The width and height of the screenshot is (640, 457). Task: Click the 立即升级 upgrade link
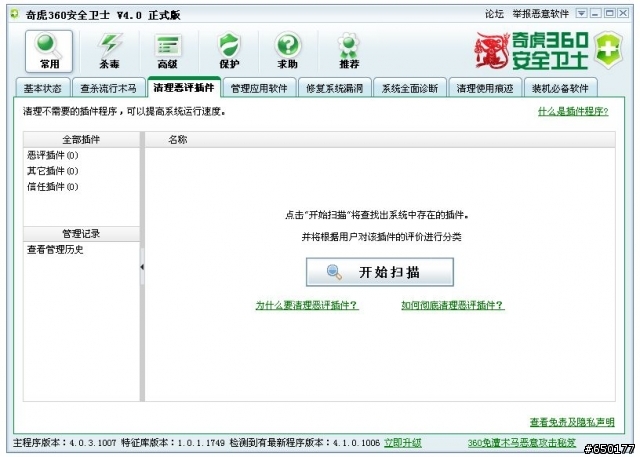pos(402,443)
